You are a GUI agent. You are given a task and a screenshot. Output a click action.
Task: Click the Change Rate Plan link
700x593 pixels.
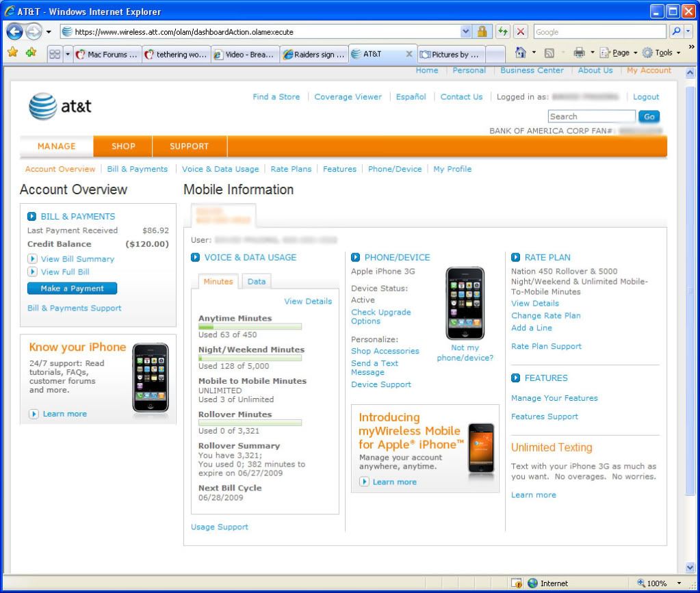pos(546,315)
